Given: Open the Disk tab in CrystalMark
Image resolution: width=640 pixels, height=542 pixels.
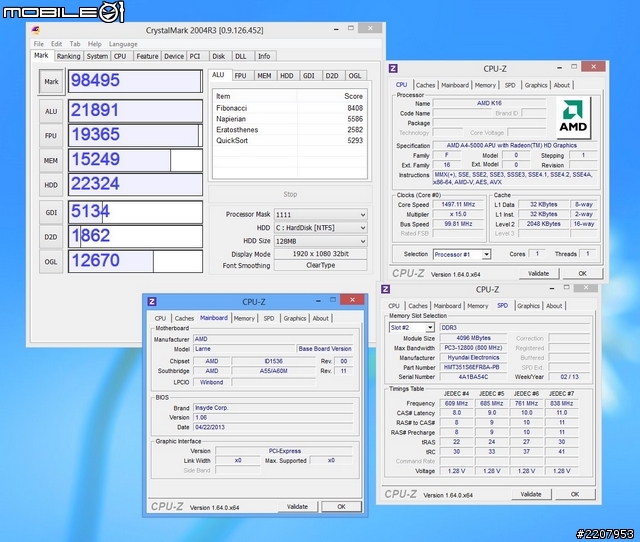Looking at the screenshot, I should click(219, 56).
